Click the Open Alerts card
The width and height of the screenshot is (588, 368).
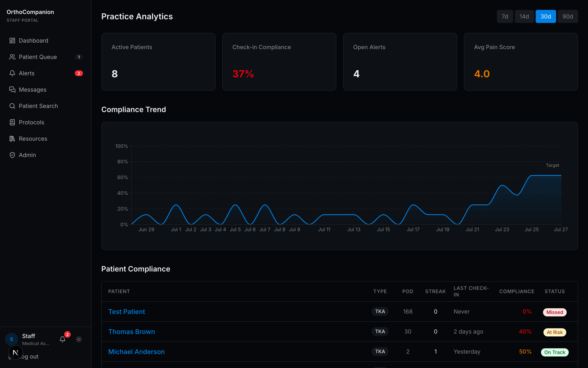(x=400, y=62)
